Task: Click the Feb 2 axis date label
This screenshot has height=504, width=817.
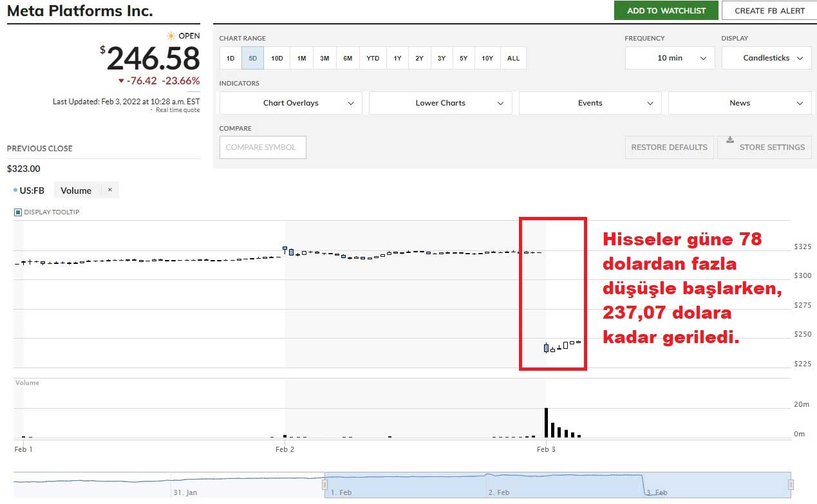Action: pyautogui.click(x=285, y=449)
